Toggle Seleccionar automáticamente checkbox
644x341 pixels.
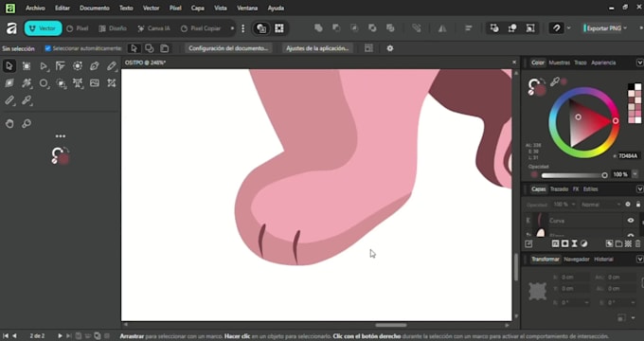47,48
